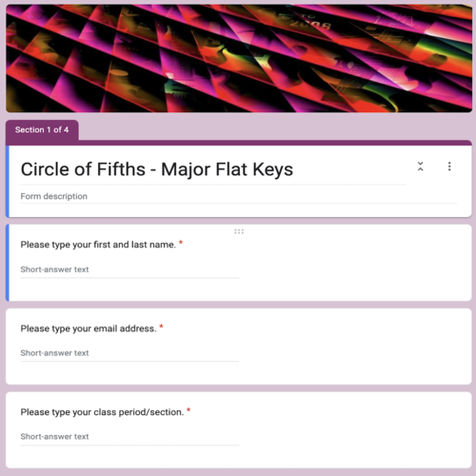Select the Section 1 of 4 tab
Viewport: 476px width, 476px height.
click(x=42, y=129)
